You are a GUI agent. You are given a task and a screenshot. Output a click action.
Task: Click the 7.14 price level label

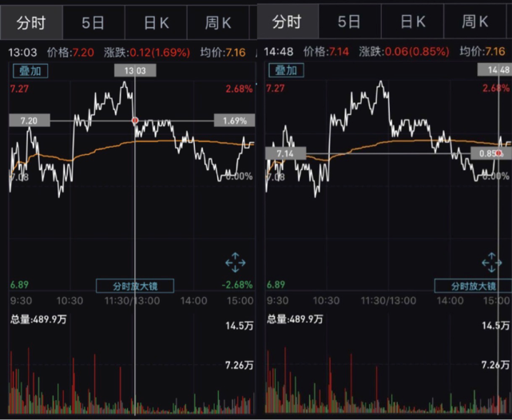point(286,153)
